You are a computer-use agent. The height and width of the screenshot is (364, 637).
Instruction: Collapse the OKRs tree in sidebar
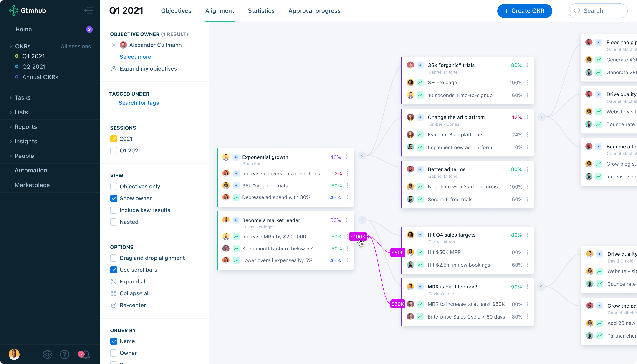click(11, 46)
